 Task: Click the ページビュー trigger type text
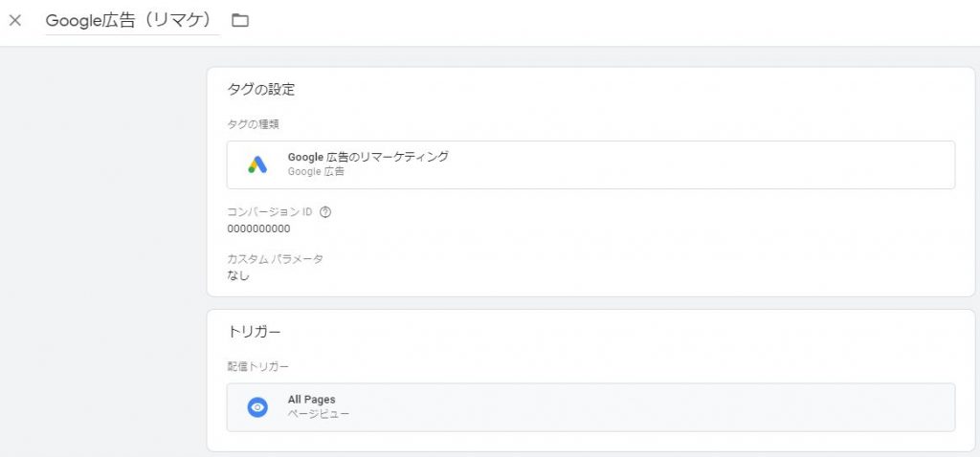tap(318, 413)
